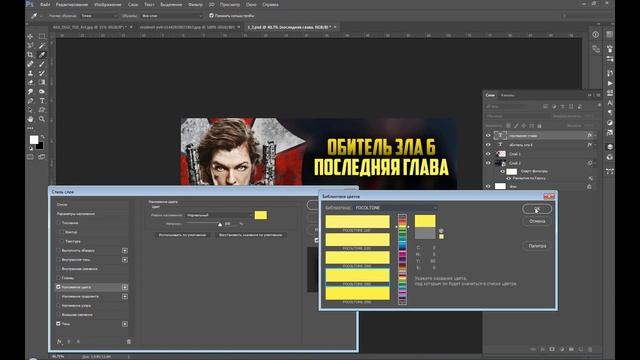Screen dimensions: 640x360
Task: Click plus button beside Тень
Action: [124, 324]
